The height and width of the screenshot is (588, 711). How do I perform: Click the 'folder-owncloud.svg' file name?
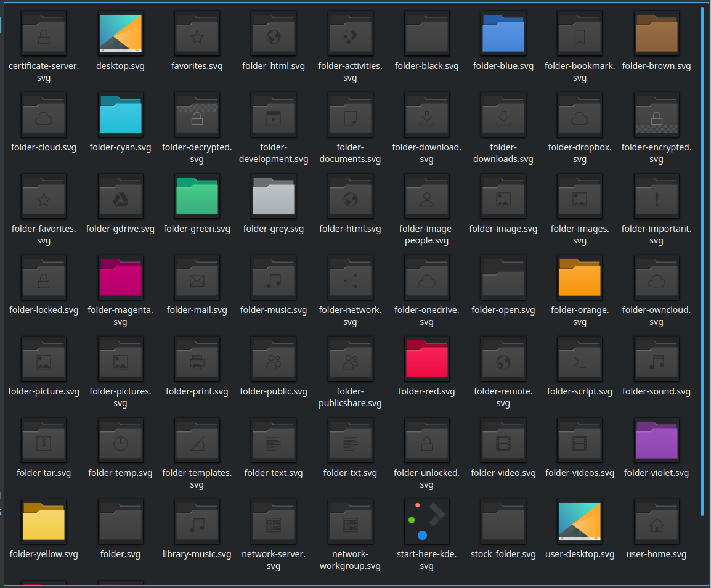coord(657,316)
